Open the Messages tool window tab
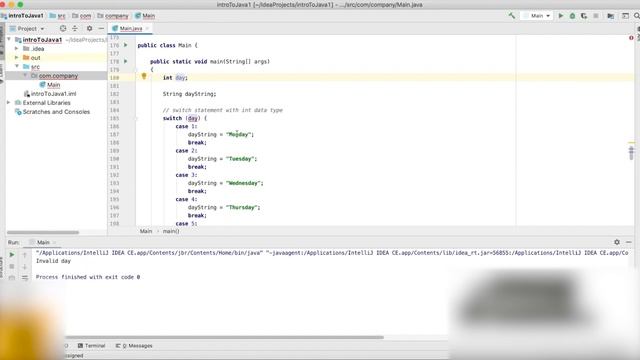The image size is (640, 360). (x=134, y=346)
